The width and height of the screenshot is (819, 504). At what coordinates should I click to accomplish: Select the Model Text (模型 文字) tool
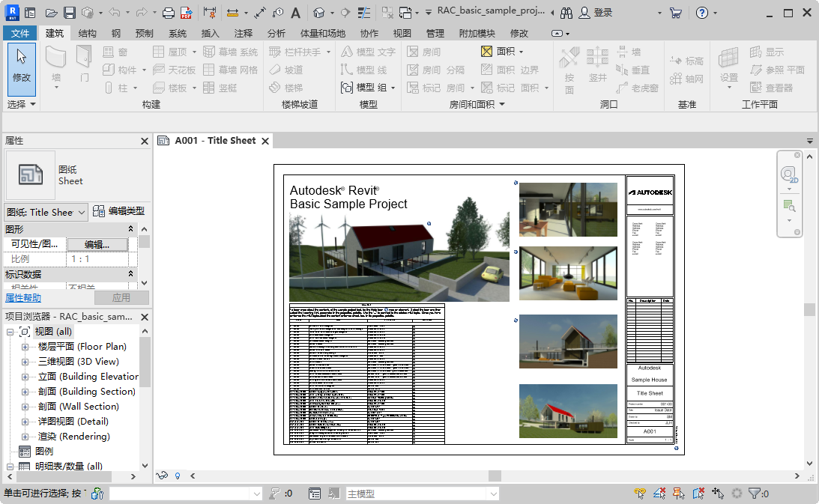pos(368,52)
